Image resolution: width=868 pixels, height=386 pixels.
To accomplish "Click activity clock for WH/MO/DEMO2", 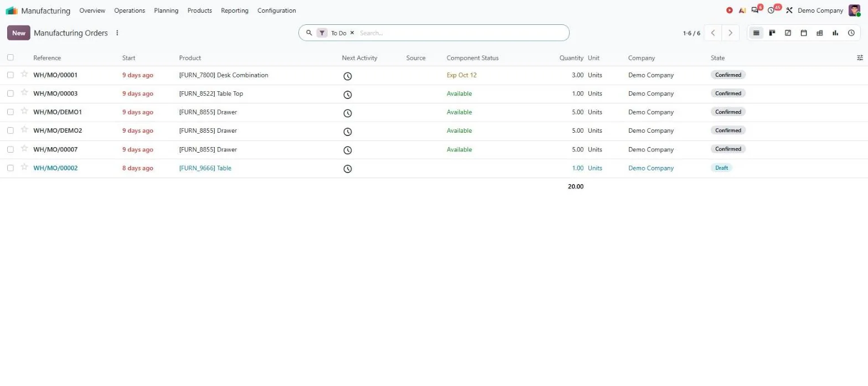I will coord(348,132).
